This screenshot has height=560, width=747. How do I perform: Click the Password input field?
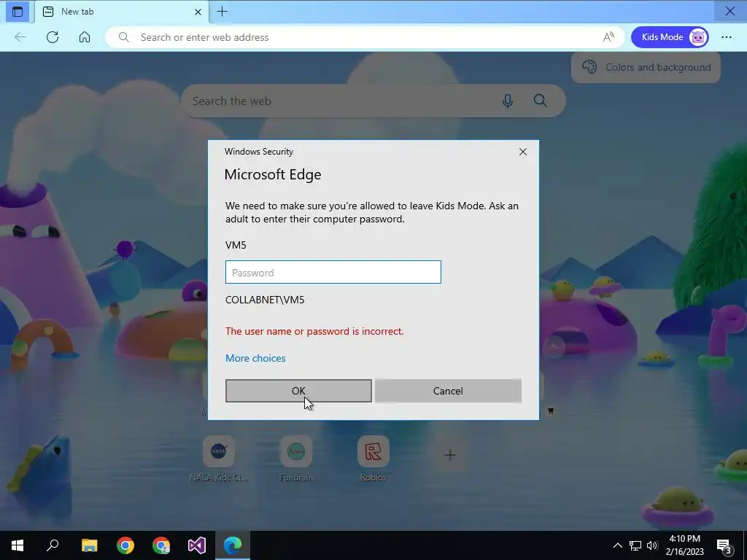coord(333,272)
